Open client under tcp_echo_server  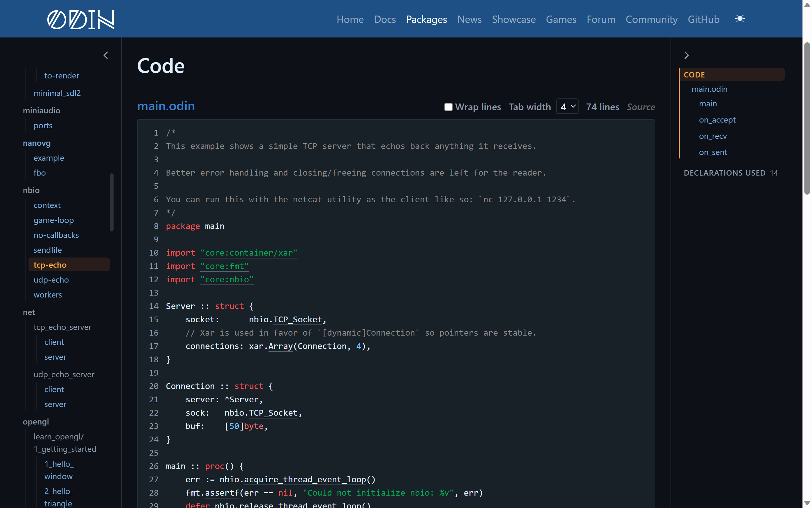point(54,342)
